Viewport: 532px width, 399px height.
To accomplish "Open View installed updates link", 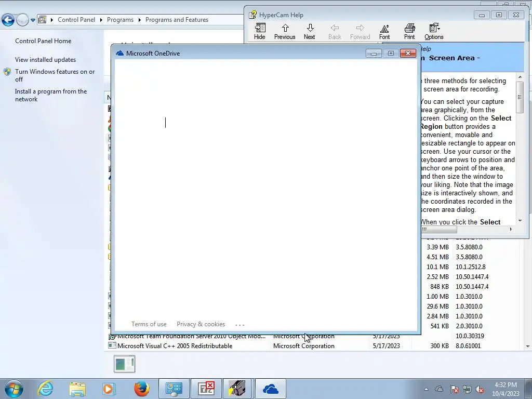I will click(46, 59).
